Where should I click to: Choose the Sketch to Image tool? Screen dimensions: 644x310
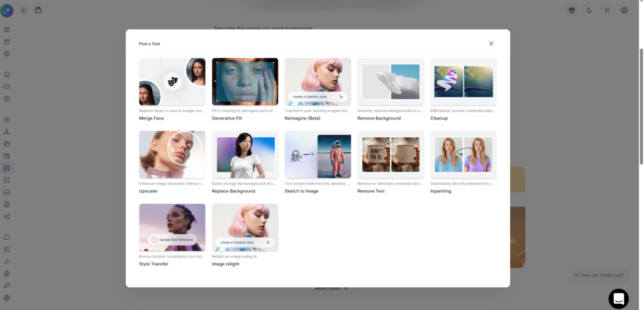pos(318,155)
